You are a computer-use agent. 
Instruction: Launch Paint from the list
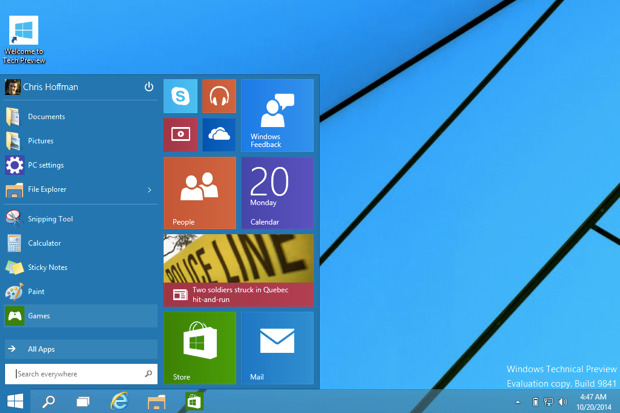(81, 292)
